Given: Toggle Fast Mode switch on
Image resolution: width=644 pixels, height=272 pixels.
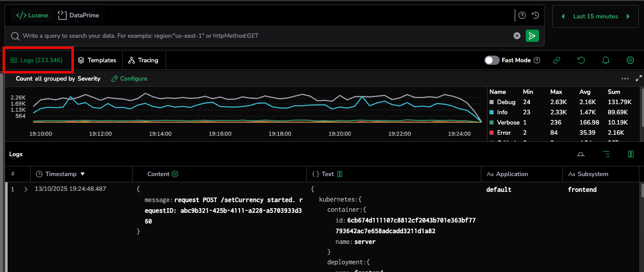Looking at the screenshot, I should (492, 60).
